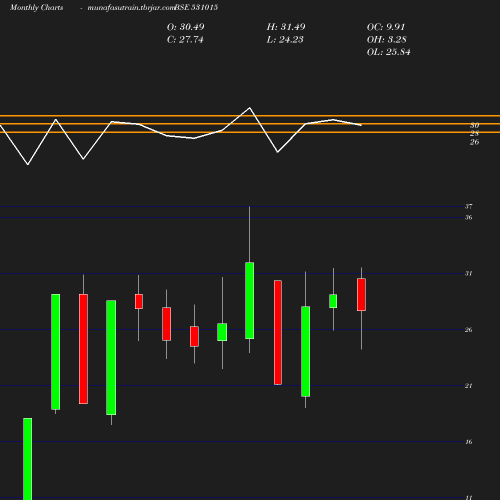Select the open value "O: 30.49"
500x500 pixels.
186,27
